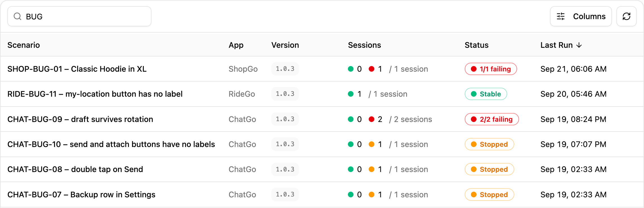
Task: Click Sep 19, 07:07 PM timestamp
Action: pos(573,144)
